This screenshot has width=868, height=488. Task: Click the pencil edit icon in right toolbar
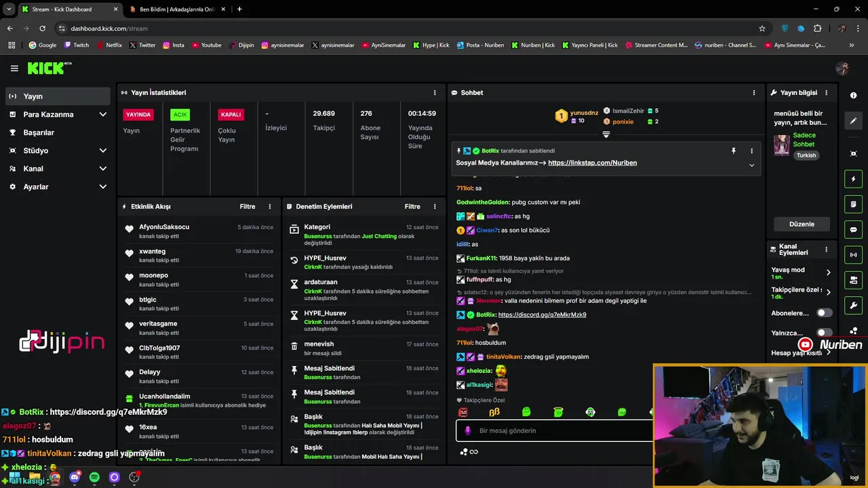(x=853, y=121)
